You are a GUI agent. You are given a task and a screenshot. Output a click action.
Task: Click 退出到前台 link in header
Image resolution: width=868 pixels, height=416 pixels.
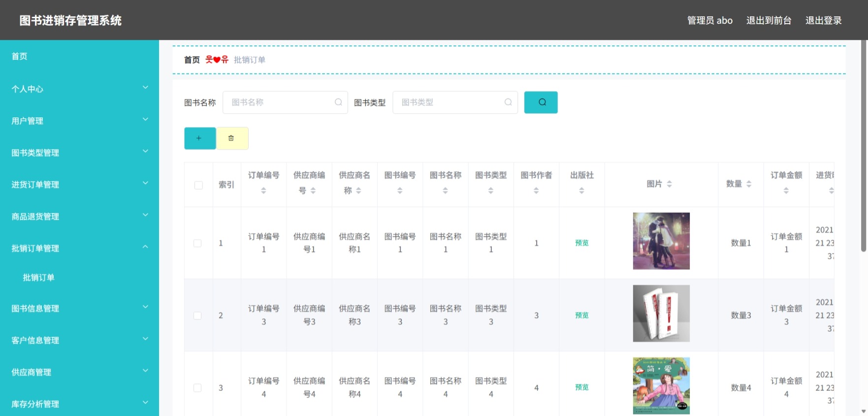(769, 20)
